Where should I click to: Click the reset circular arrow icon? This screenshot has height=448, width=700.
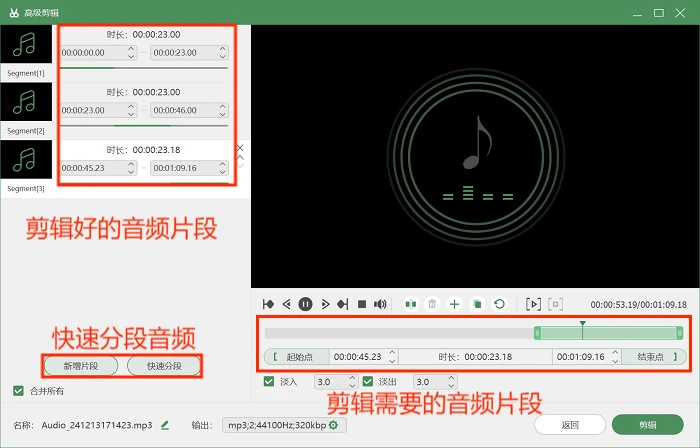(500, 304)
